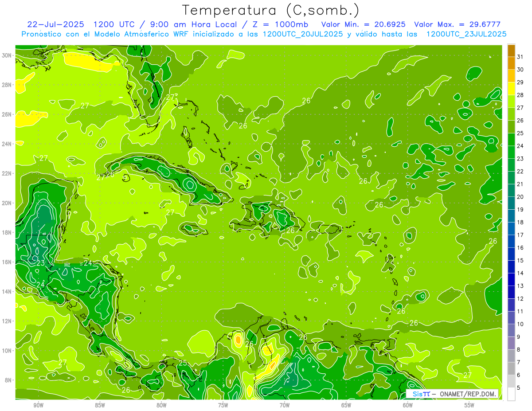Click latitude label 24N
Screen dimensions: 532x411
click(7, 144)
